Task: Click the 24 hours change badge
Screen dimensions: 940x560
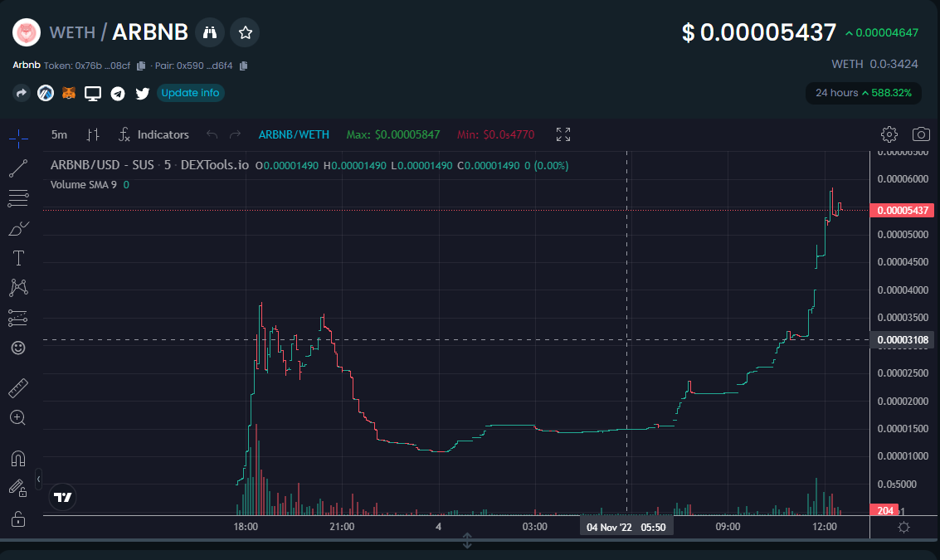Action: click(x=864, y=93)
